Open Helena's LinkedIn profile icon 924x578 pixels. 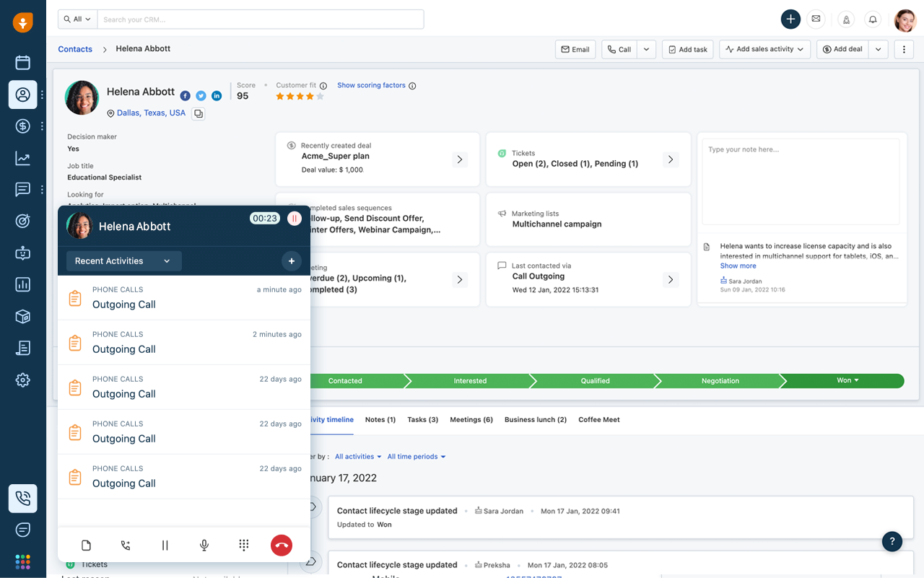(x=217, y=95)
